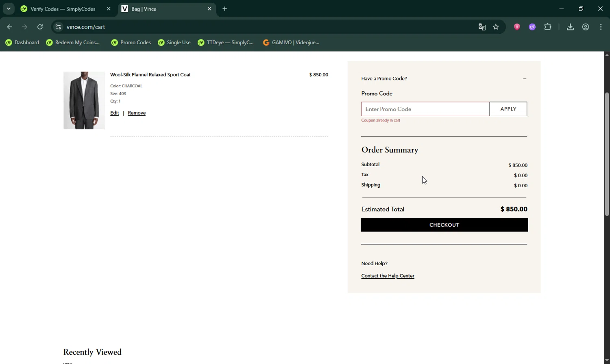Bookmark this page with the star icon

coord(496,27)
